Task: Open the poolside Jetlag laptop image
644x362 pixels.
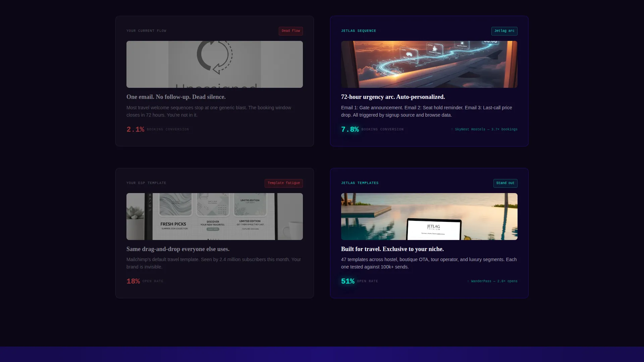Action: click(x=429, y=217)
